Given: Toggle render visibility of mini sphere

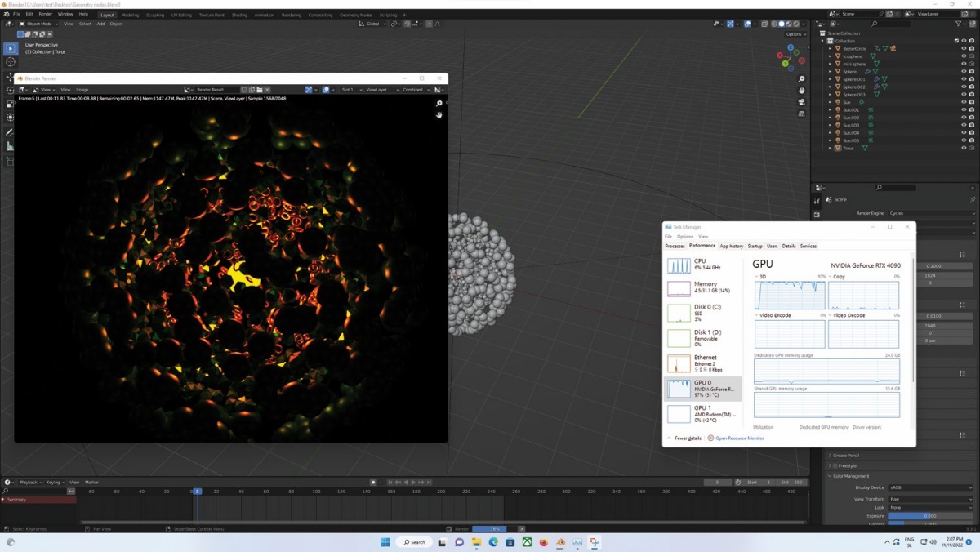Looking at the screenshot, I should (x=972, y=64).
